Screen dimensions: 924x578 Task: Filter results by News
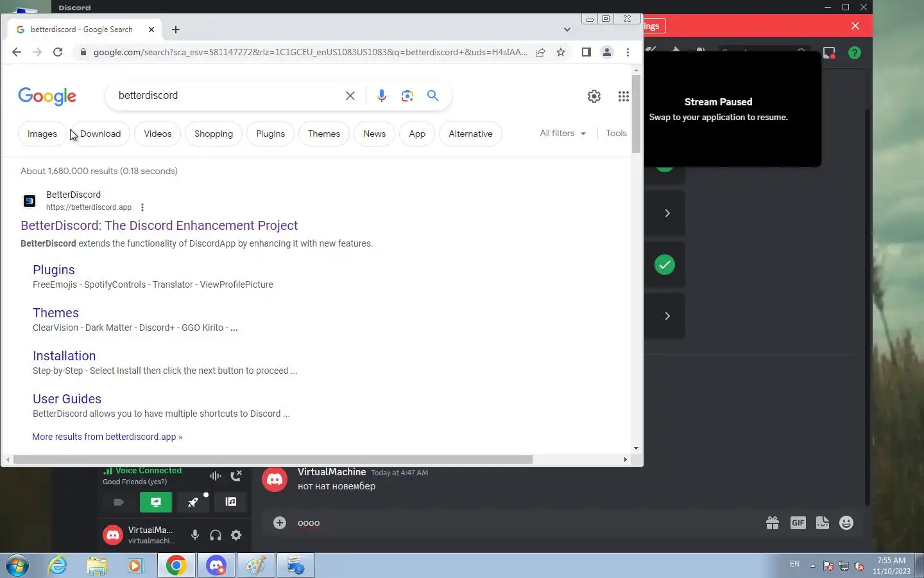coord(375,134)
